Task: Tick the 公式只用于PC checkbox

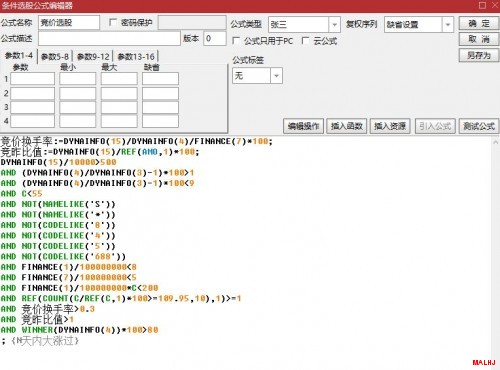Action: tap(236, 41)
